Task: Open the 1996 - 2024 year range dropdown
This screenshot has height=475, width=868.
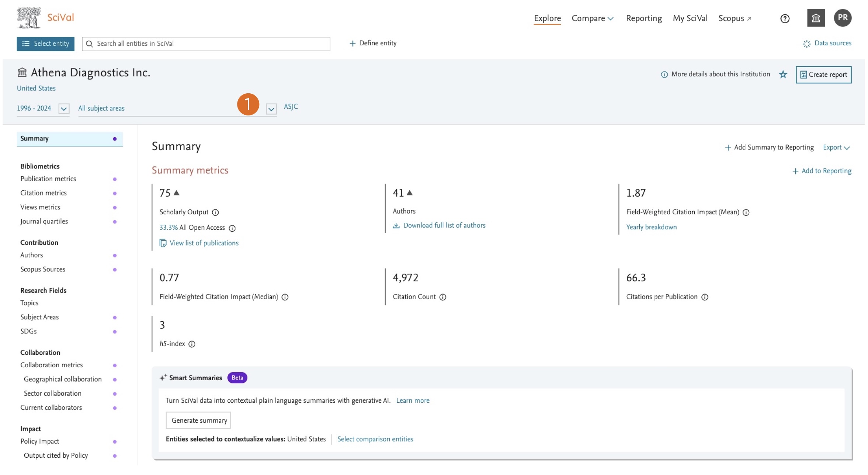Action: pos(64,109)
